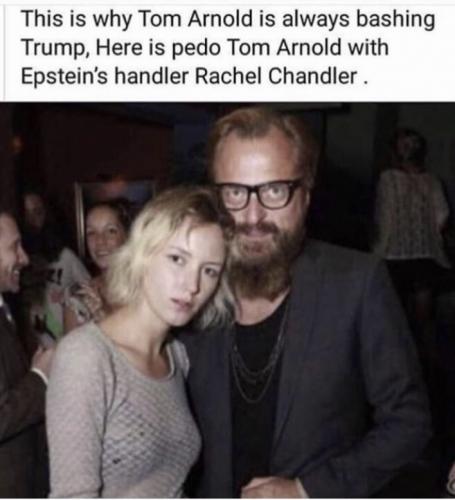Click the black t-shirt under the blazer
Image resolution: width=455 pixels, height=500 pixels.
pos(255,383)
